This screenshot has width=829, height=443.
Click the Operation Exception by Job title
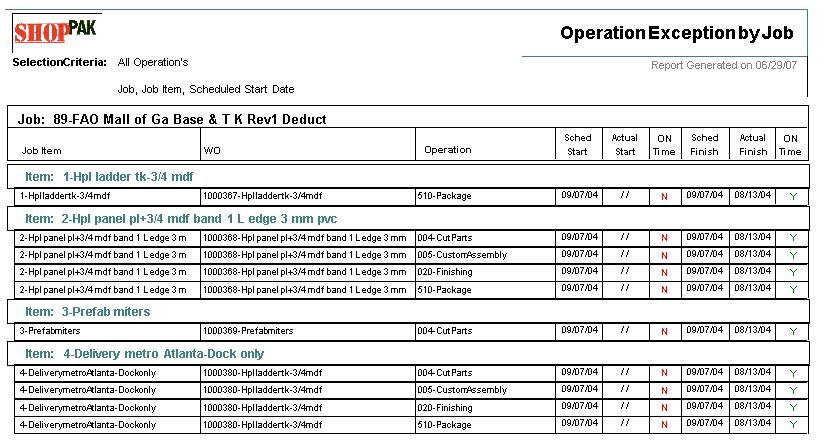(676, 33)
